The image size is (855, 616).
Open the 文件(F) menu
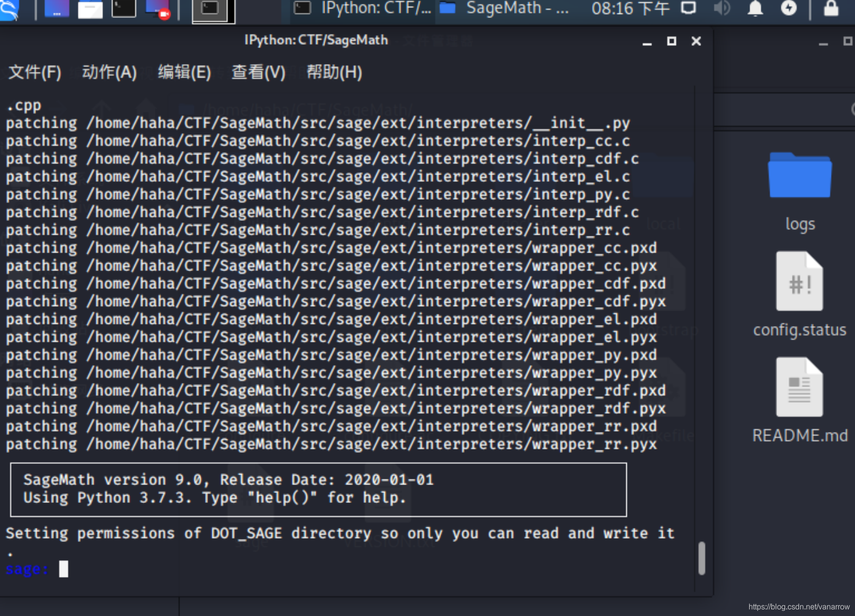pos(35,72)
